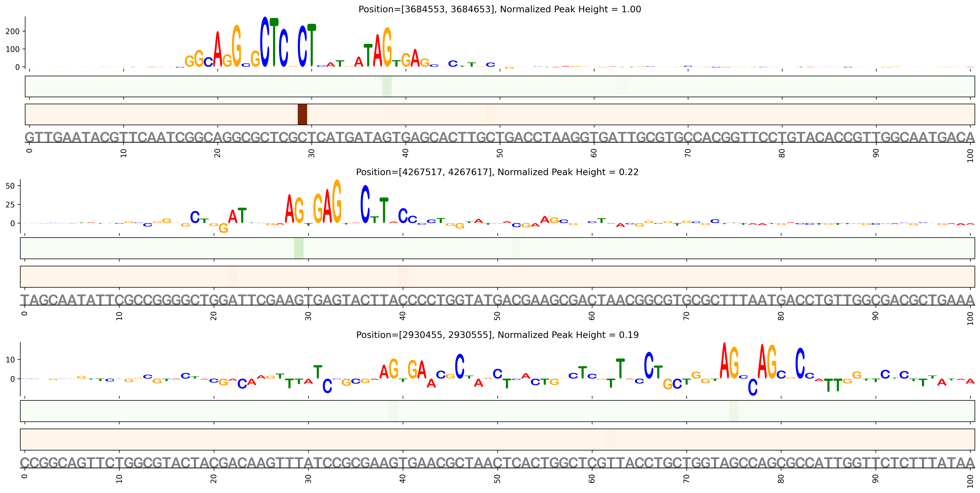This screenshot has width=980, height=493.
Task: Click the tall red A at position 74 in bottom logo
Action: click(724, 361)
